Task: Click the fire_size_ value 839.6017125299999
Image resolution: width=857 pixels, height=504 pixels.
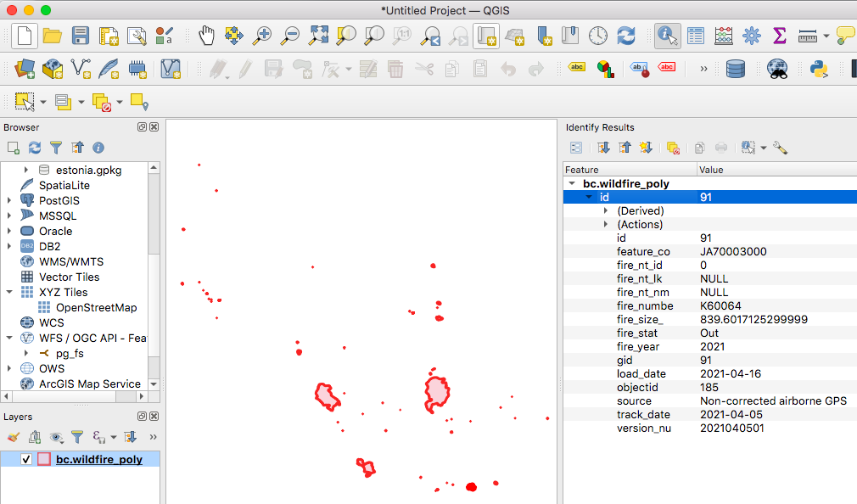Action: click(753, 319)
